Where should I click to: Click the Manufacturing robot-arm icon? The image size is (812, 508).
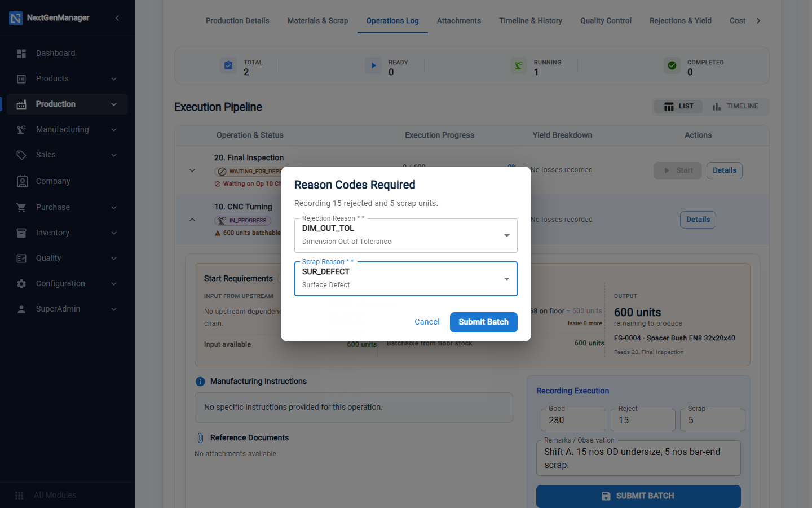pyautogui.click(x=21, y=130)
